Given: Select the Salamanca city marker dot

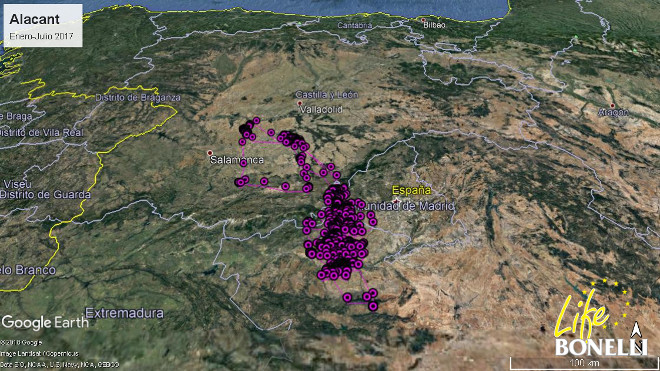Looking at the screenshot, I should point(210,153).
